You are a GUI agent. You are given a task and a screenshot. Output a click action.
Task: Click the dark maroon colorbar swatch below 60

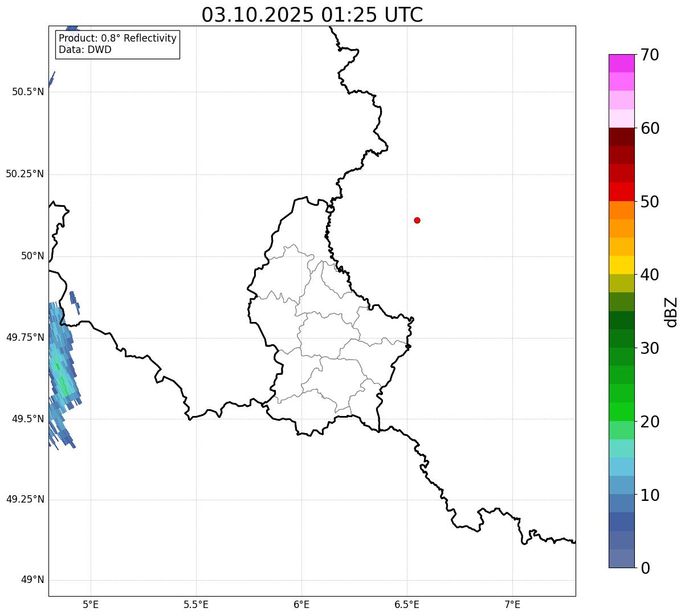click(621, 137)
